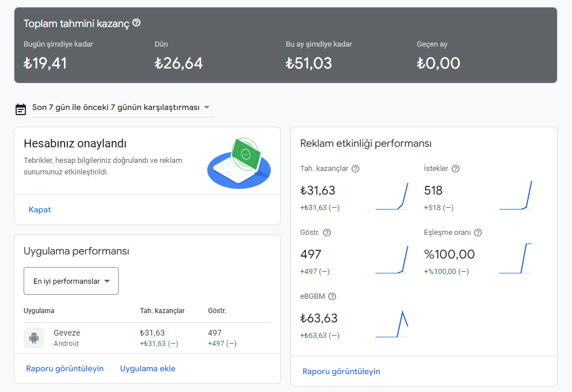The image size is (572, 392).
Task: Click the Uygulama ekle link
Action: tap(147, 368)
